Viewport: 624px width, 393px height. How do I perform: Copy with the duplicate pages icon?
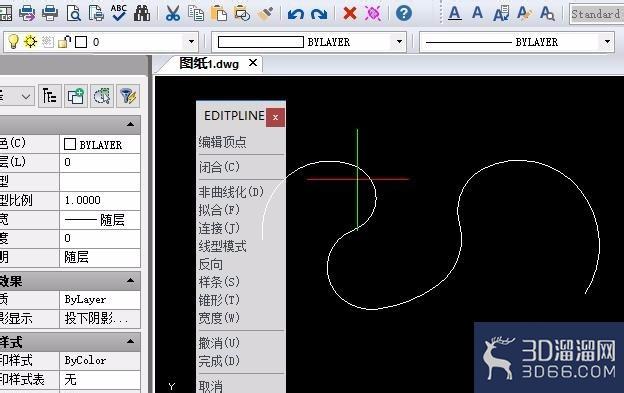(x=195, y=13)
